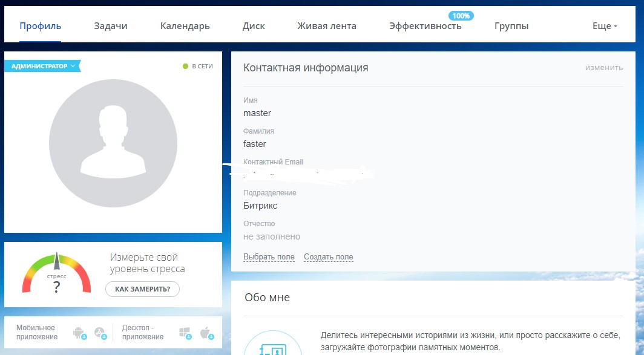Download the Windows desktop app
Screen dimensions: 644x355
(x=185, y=333)
